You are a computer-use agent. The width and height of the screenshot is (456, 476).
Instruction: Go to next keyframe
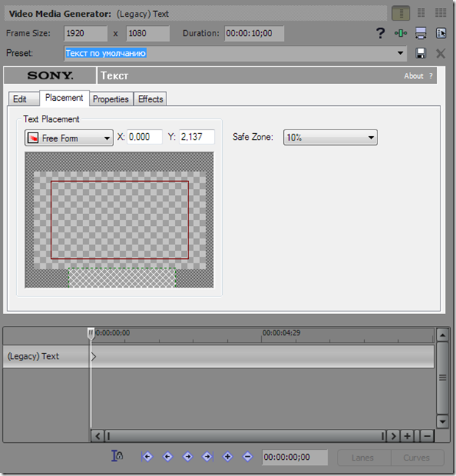(188, 456)
